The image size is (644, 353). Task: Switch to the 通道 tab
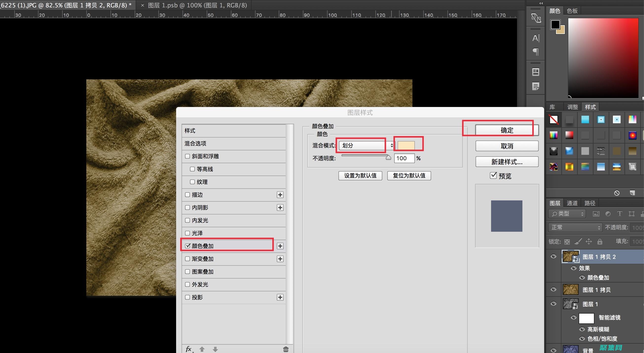tap(572, 203)
